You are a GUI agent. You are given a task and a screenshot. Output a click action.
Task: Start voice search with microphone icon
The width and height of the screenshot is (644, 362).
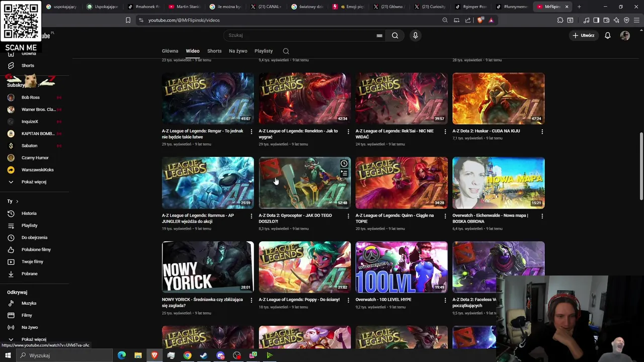pyautogui.click(x=415, y=35)
